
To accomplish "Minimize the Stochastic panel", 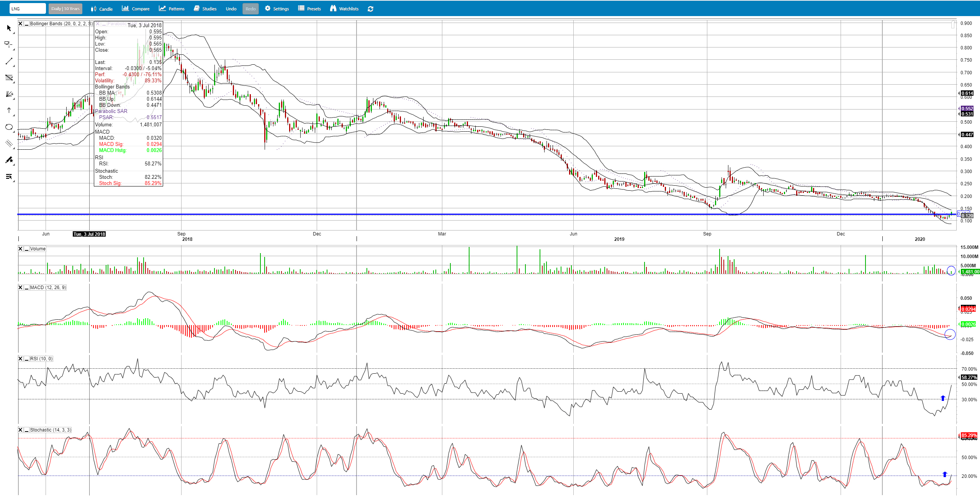I will 26,430.
